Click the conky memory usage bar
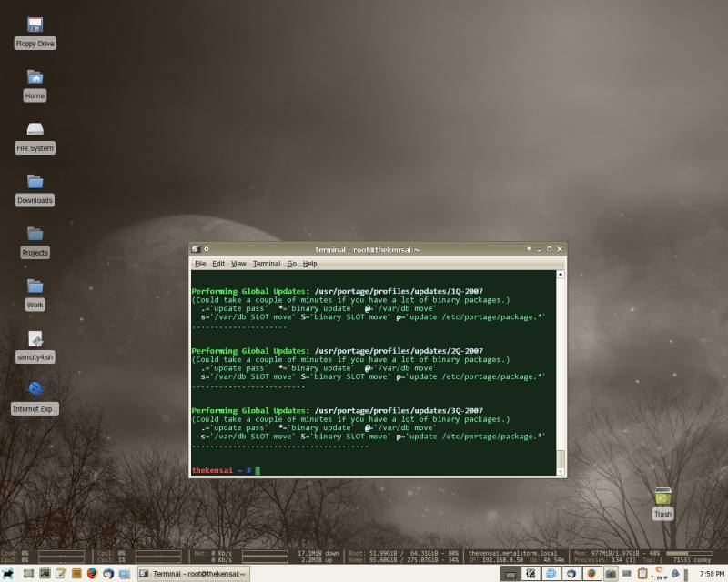Image resolution: width=728 pixels, height=582 pixels. pyautogui.click(x=689, y=553)
